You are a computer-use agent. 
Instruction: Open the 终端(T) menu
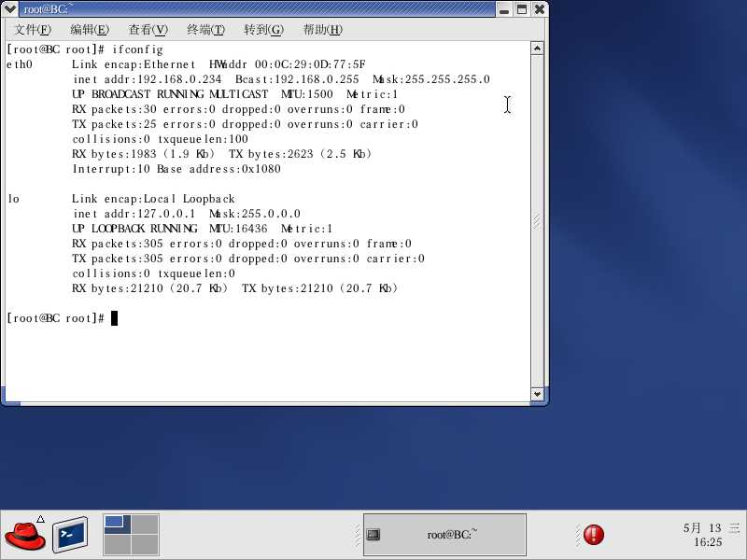click(205, 30)
